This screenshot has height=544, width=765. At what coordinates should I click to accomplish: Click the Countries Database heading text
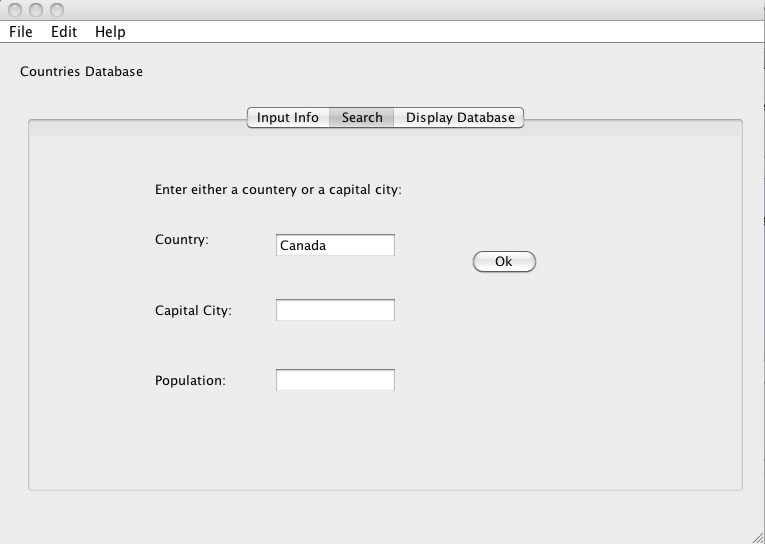(x=81, y=72)
